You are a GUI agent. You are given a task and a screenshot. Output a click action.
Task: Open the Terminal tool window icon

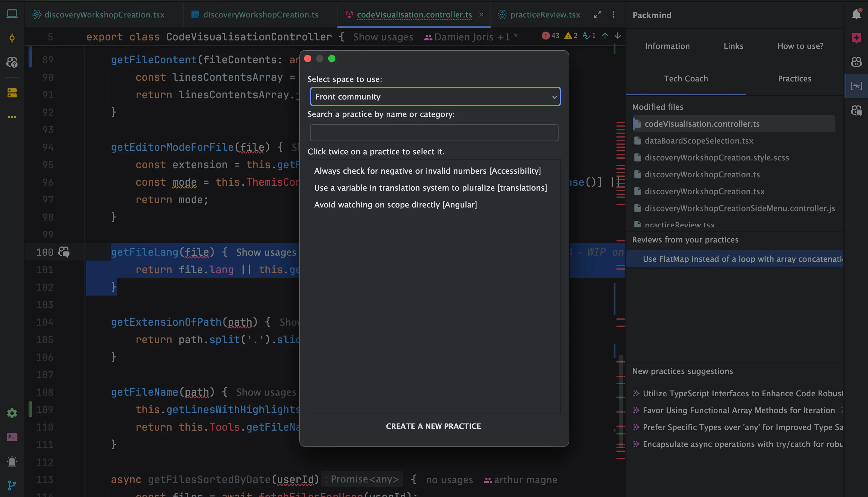[12, 437]
